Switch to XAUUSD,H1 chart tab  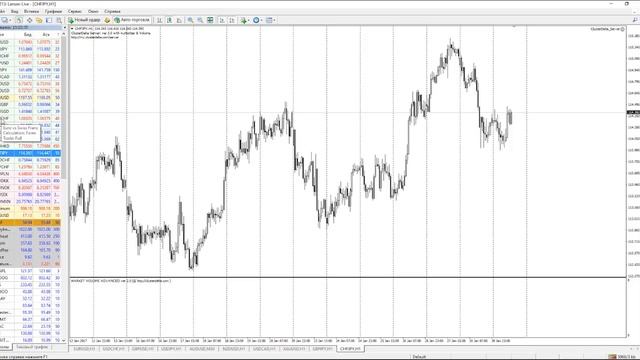pyautogui.click(x=294, y=349)
